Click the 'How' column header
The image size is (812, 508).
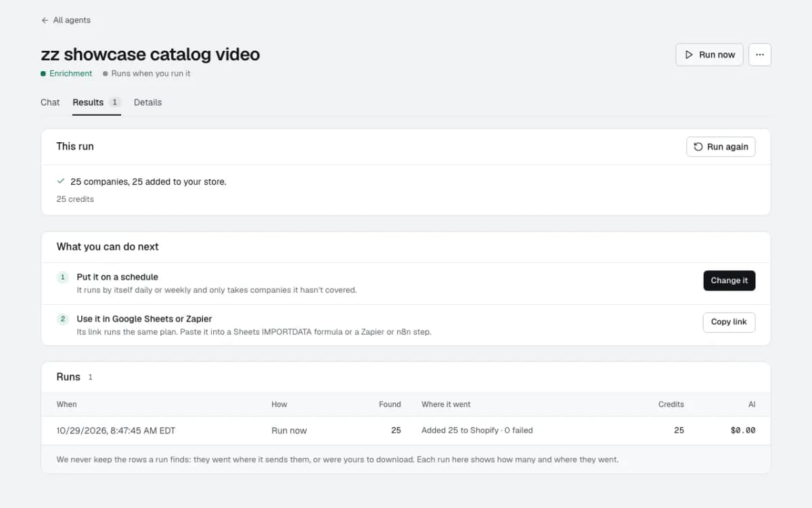point(279,404)
